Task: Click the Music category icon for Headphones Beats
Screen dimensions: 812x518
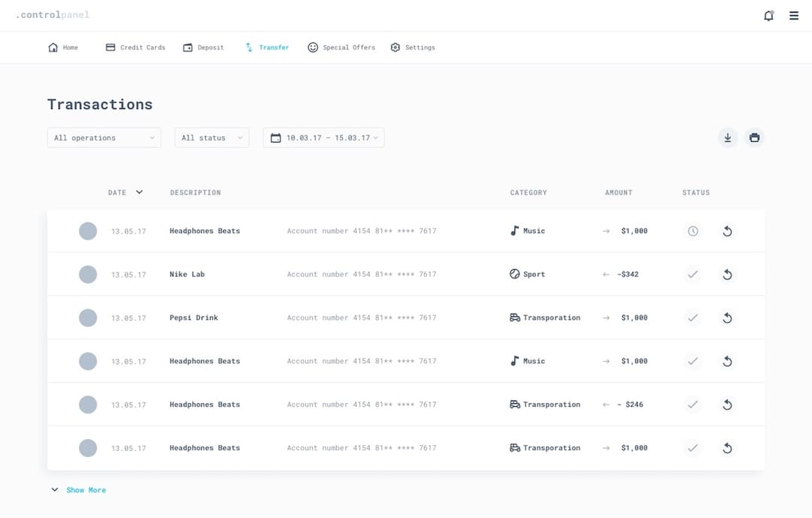Action: coord(514,231)
